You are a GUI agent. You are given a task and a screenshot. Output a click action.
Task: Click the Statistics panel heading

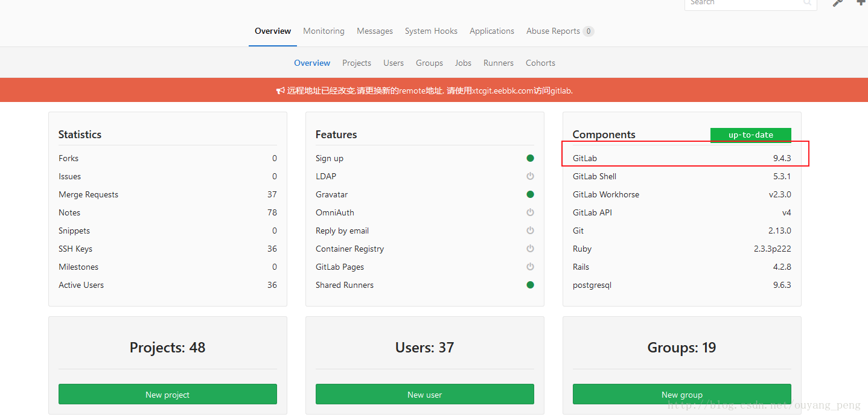(x=80, y=135)
